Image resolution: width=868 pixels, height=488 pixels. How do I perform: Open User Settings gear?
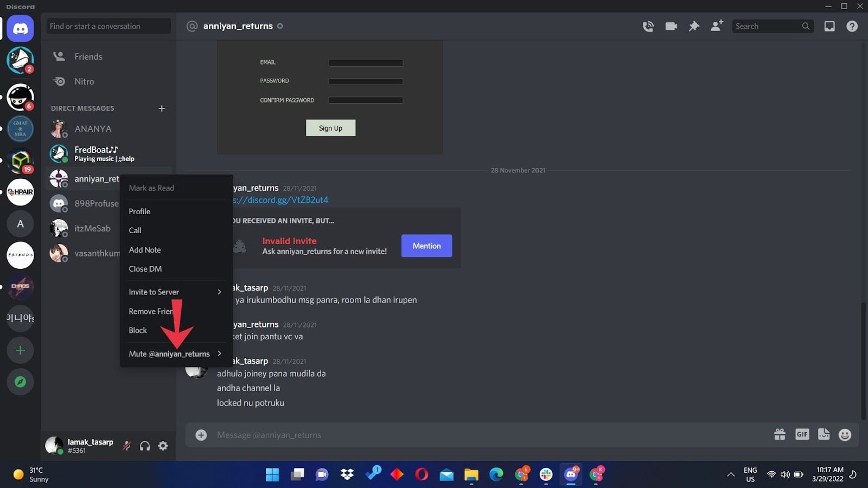pyautogui.click(x=163, y=446)
